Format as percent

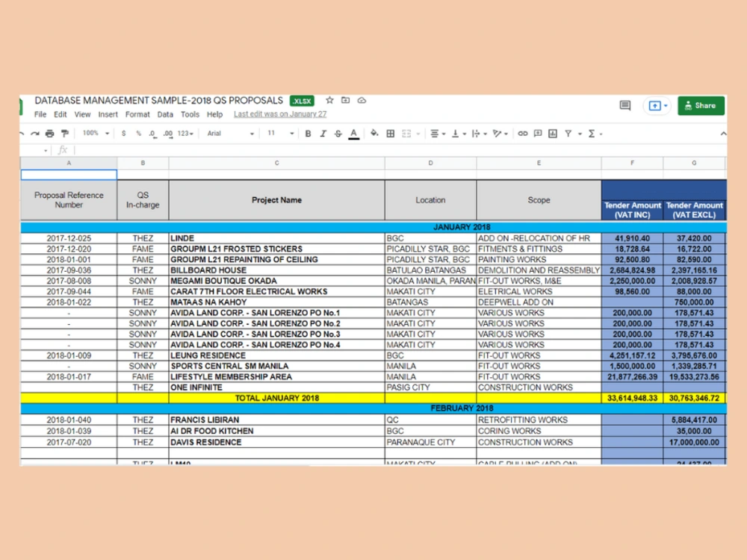point(139,134)
